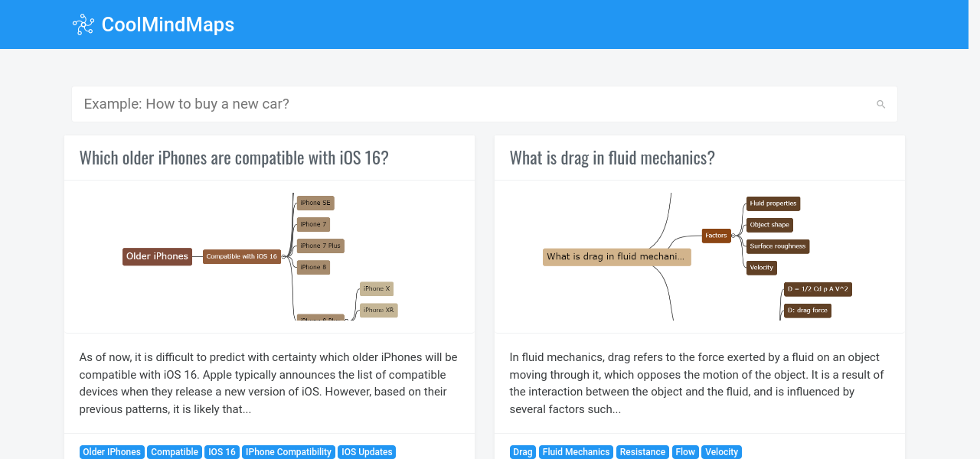Open the drag in fluid mechanics article title
980x459 pixels.
click(x=612, y=158)
